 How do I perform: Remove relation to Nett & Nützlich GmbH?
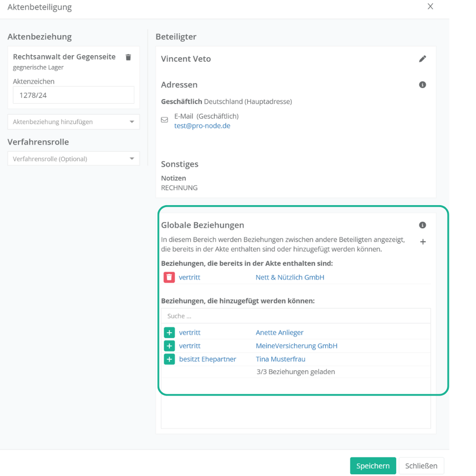pyautogui.click(x=169, y=277)
